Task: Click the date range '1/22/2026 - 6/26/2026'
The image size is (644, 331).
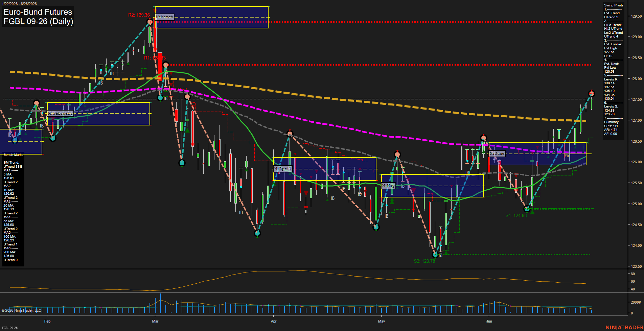Action: 19,4
